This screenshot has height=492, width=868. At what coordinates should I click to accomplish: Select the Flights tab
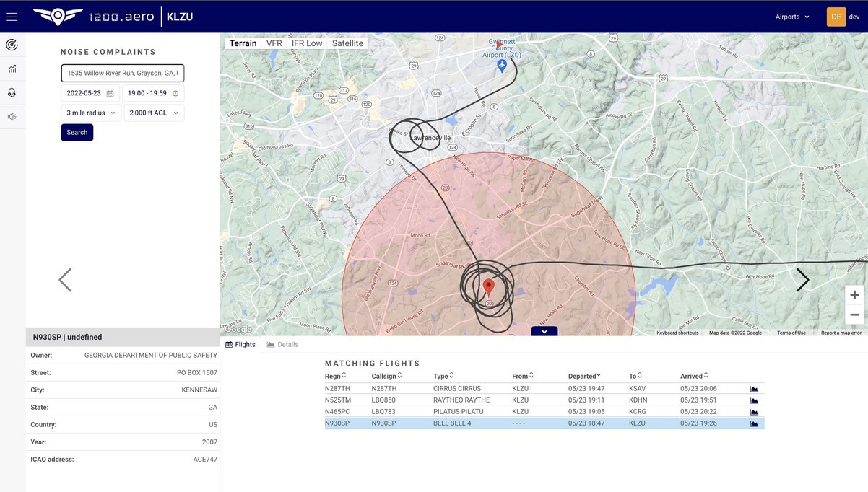click(x=241, y=345)
